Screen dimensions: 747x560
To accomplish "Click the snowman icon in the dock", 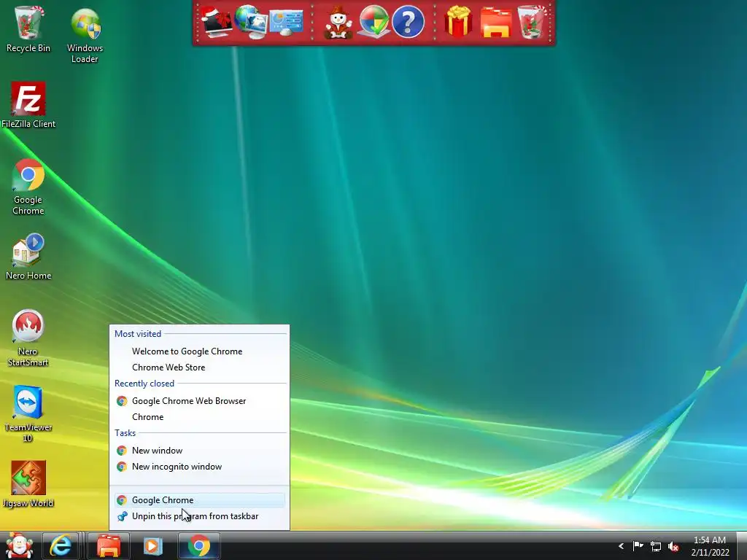I will pyautogui.click(x=338, y=23).
